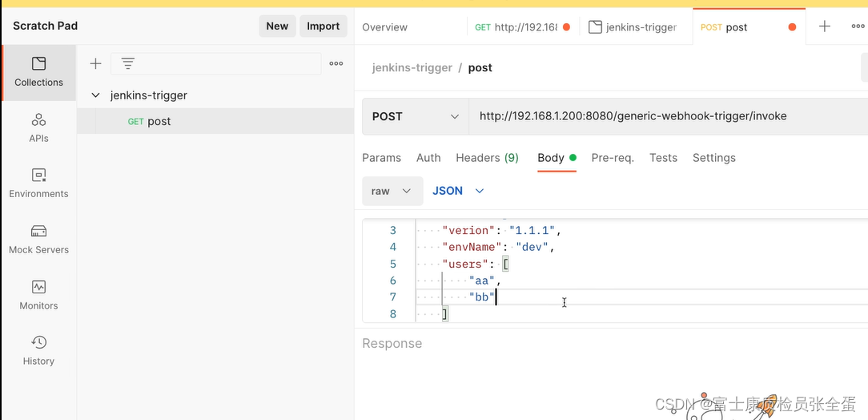
Task: Open the Monitors sidebar section
Action: coord(38,295)
